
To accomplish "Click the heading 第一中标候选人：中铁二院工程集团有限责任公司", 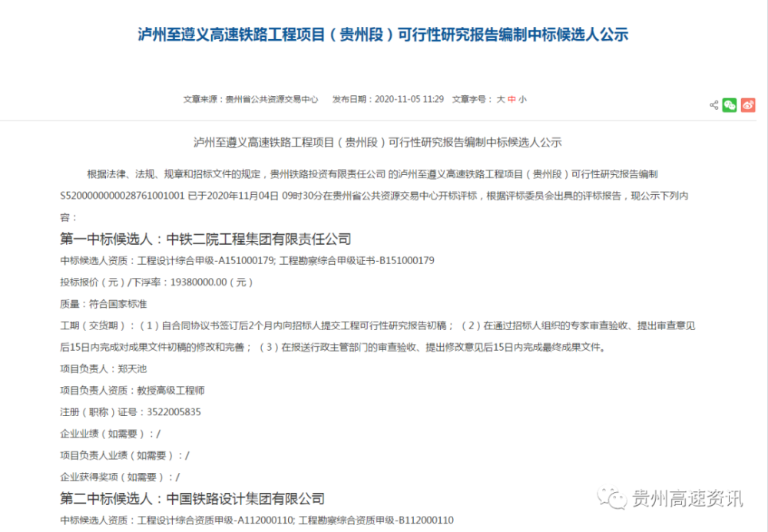I will [206, 239].
